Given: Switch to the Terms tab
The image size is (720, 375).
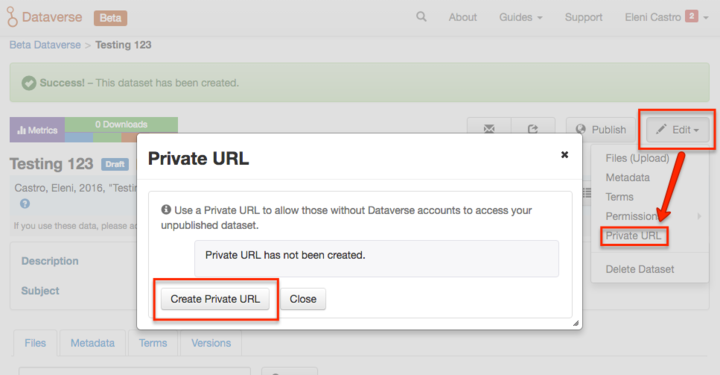Looking at the screenshot, I should pyautogui.click(x=153, y=343).
